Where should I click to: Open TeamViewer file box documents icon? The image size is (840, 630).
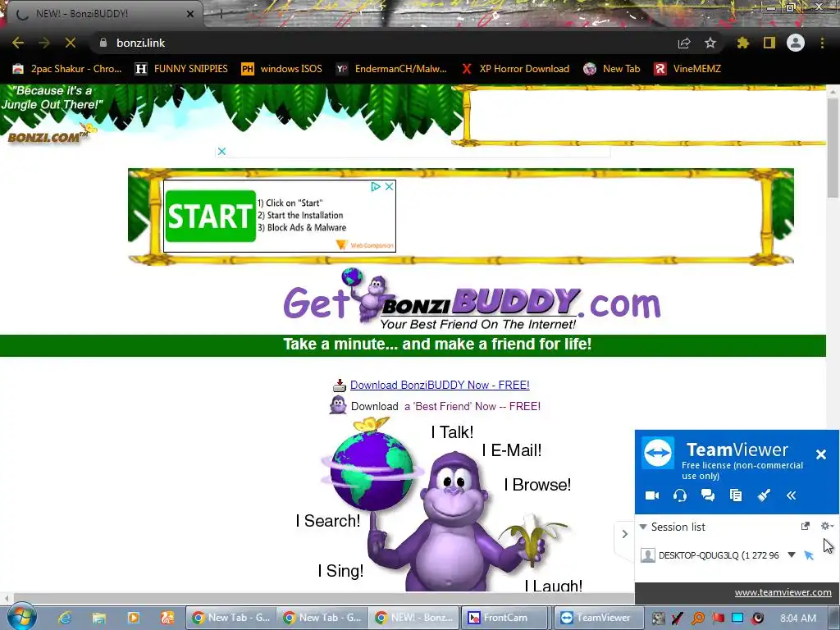tap(736, 495)
